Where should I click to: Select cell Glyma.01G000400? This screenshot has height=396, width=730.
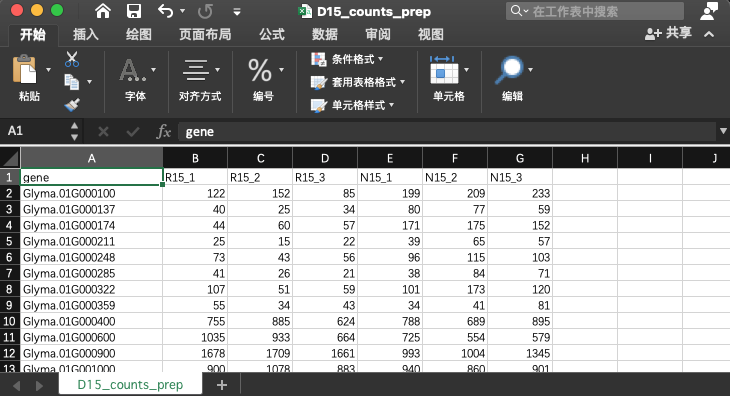tap(92, 322)
